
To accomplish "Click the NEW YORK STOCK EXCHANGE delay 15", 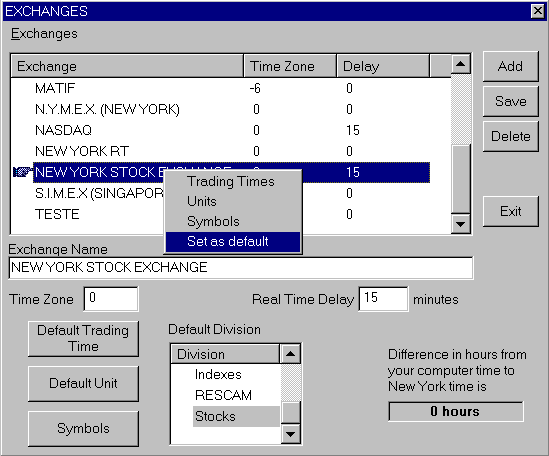I will pyautogui.click(x=353, y=172).
